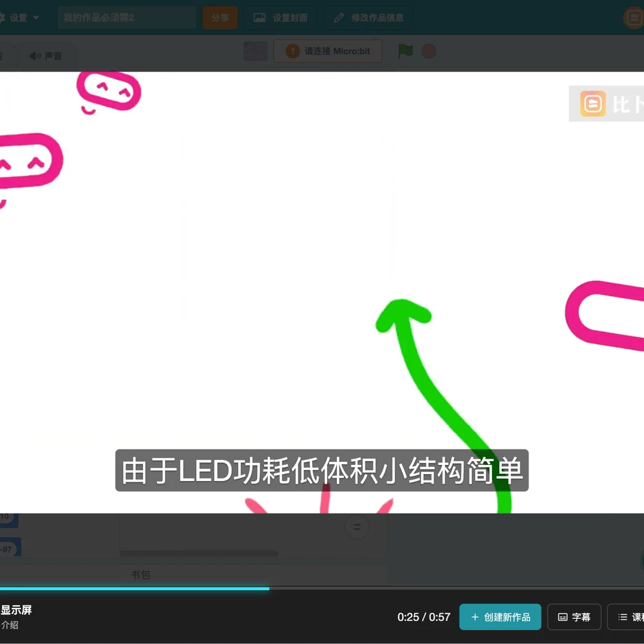
Task: Click the speaker icon on 声音 tab
Action: point(35,56)
